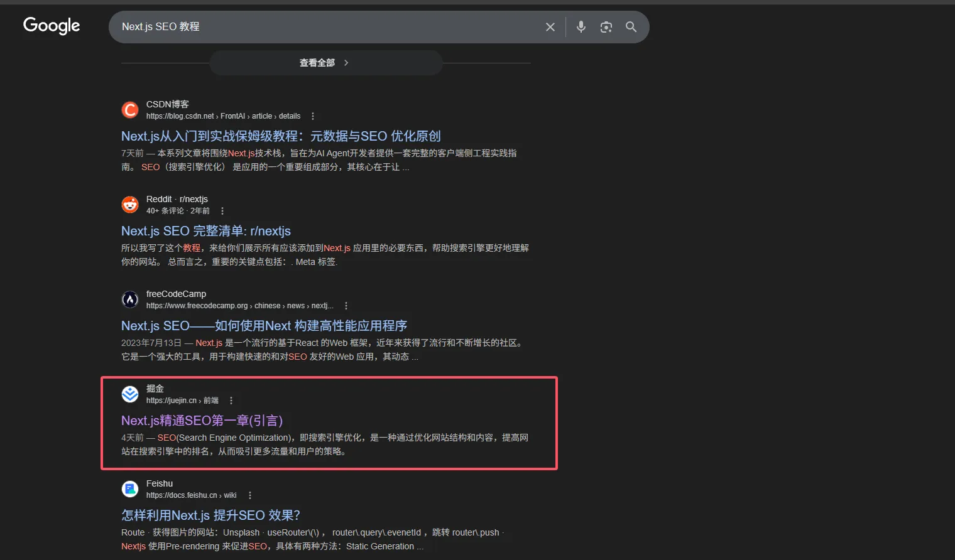955x560 pixels.
Task: Click docs.feishu.cn › wiki URL
Action: click(192, 495)
